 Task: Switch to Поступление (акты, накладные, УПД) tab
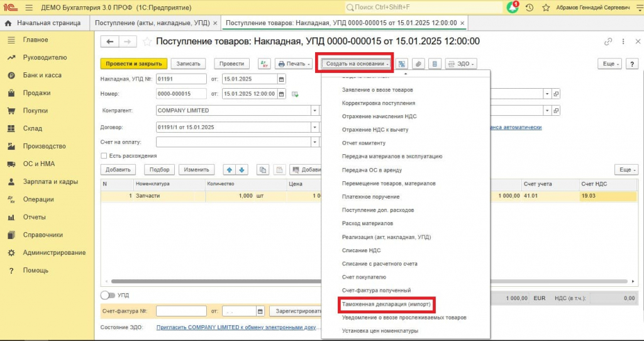tap(152, 23)
